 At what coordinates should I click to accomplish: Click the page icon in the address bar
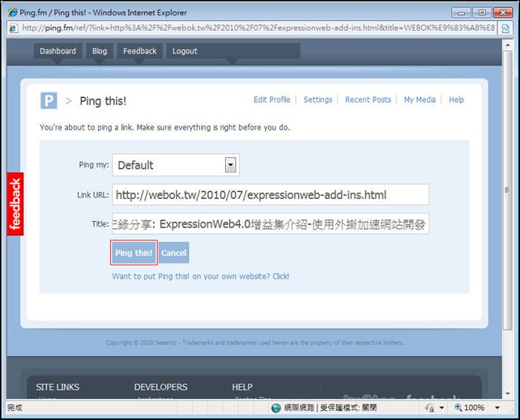[x=13, y=28]
